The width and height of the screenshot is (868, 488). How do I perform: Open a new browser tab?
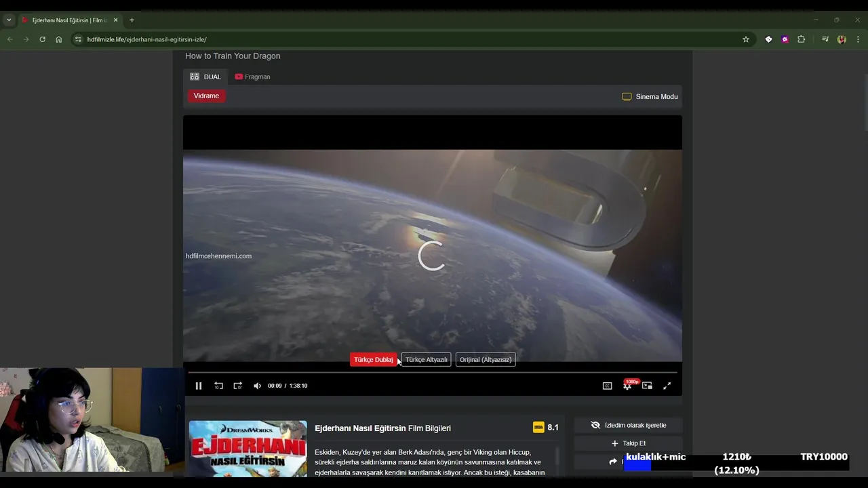[x=132, y=20]
